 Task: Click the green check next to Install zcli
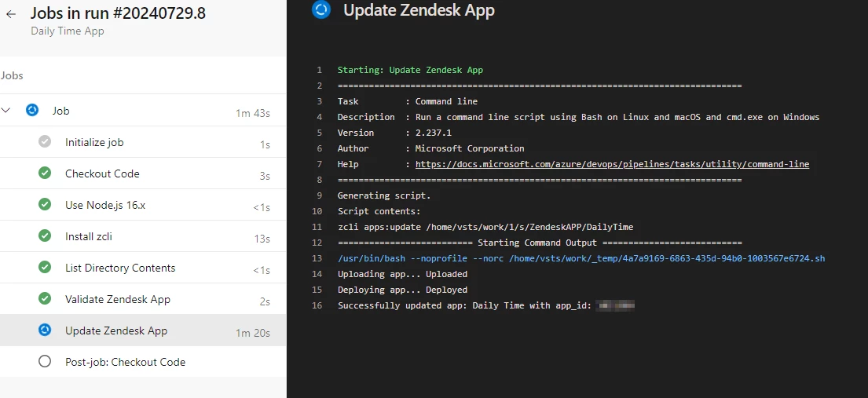point(45,236)
